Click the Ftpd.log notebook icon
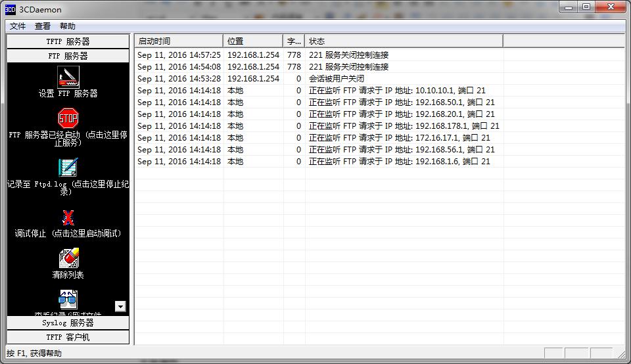The width and height of the screenshot is (631, 364). [x=68, y=168]
